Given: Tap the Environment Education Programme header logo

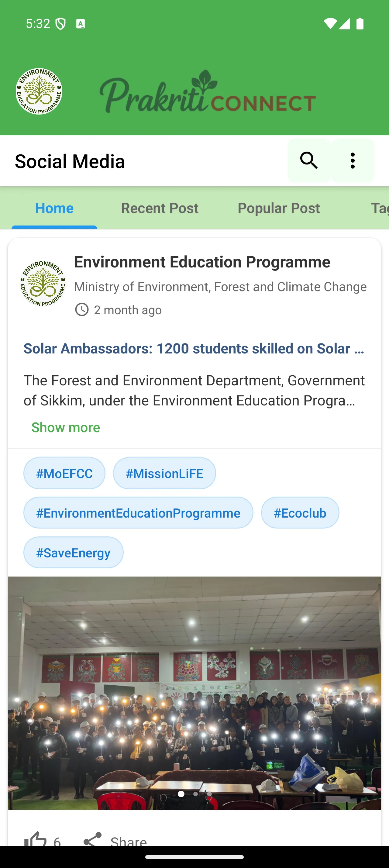Looking at the screenshot, I should point(39,91).
